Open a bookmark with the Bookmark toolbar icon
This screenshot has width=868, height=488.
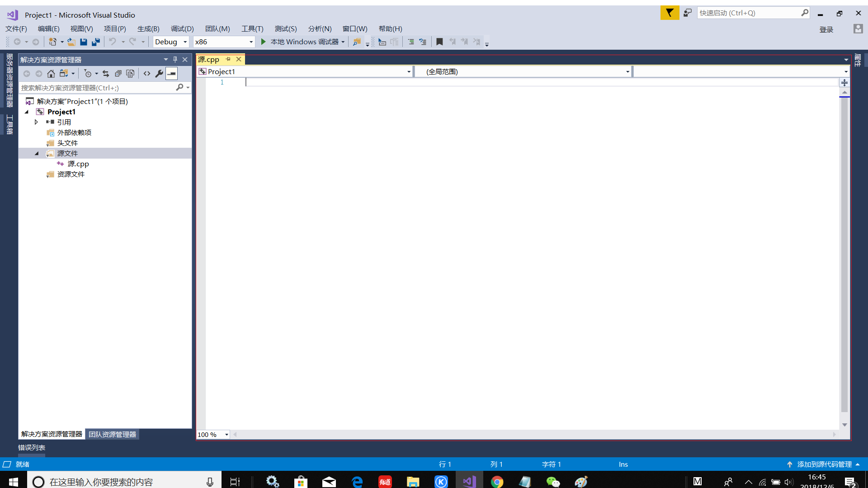click(x=440, y=42)
